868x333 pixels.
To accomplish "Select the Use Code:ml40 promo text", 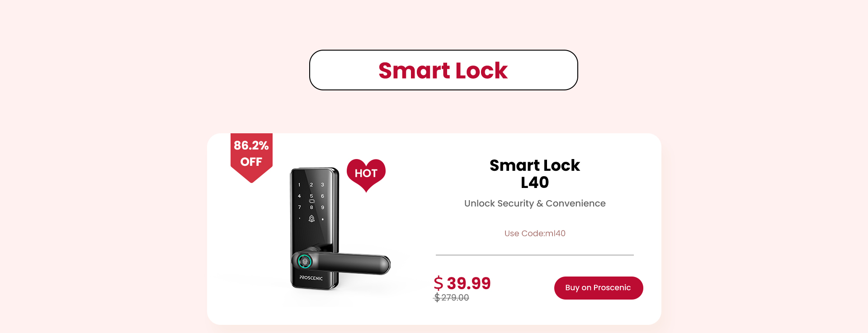I will point(535,234).
